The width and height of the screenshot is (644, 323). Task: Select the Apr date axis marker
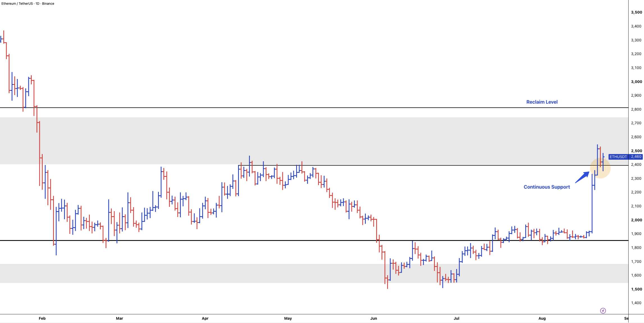[x=205, y=318]
